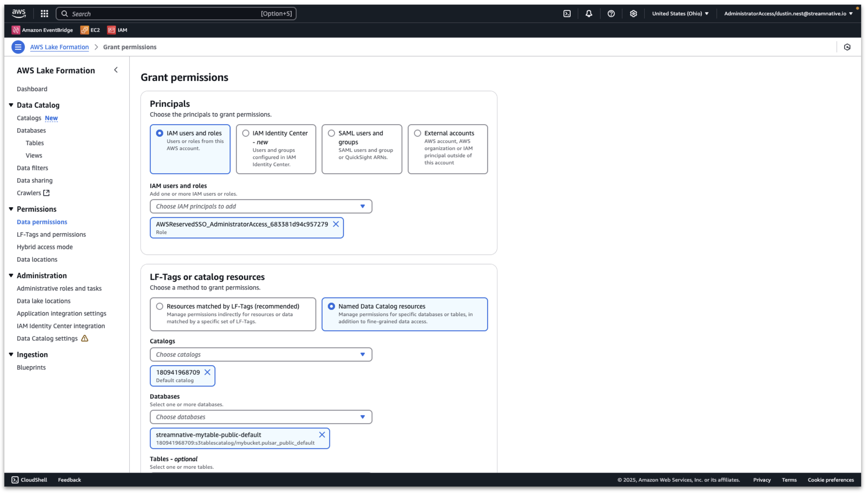Open the IAM service shortcut in favorites bar
Image resolution: width=868 pixels, height=493 pixels.
[117, 30]
